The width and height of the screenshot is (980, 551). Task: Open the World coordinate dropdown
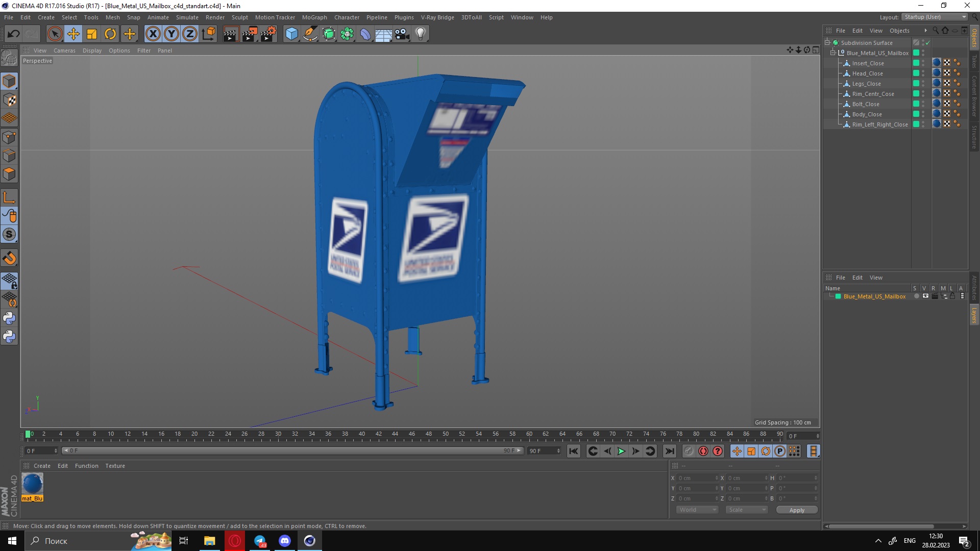pyautogui.click(x=697, y=510)
